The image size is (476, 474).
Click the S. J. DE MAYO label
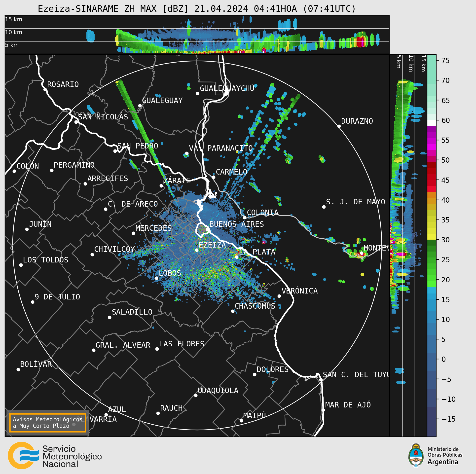pos(356,202)
